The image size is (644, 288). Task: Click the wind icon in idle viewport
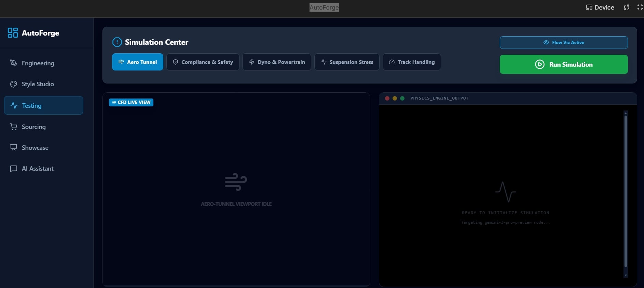(x=236, y=182)
